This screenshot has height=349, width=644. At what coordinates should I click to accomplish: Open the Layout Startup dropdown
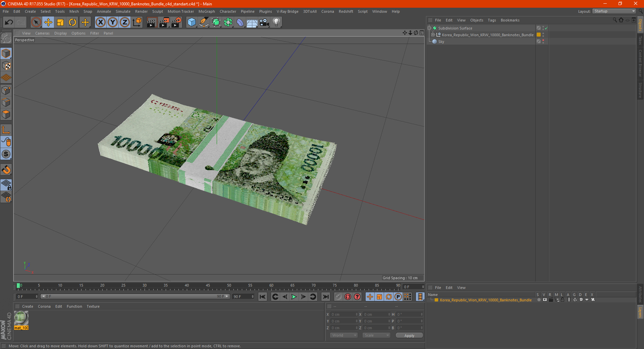click(614, 11)
